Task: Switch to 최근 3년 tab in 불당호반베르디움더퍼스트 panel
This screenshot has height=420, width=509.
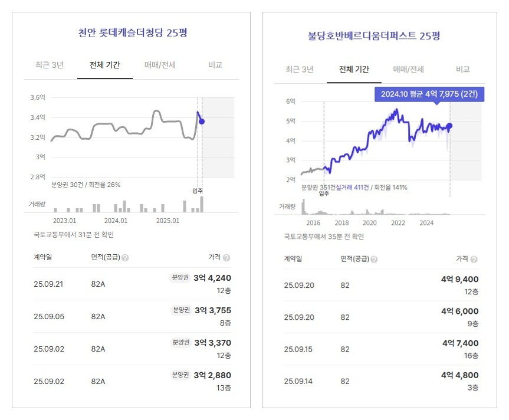Action: [300, 70]
